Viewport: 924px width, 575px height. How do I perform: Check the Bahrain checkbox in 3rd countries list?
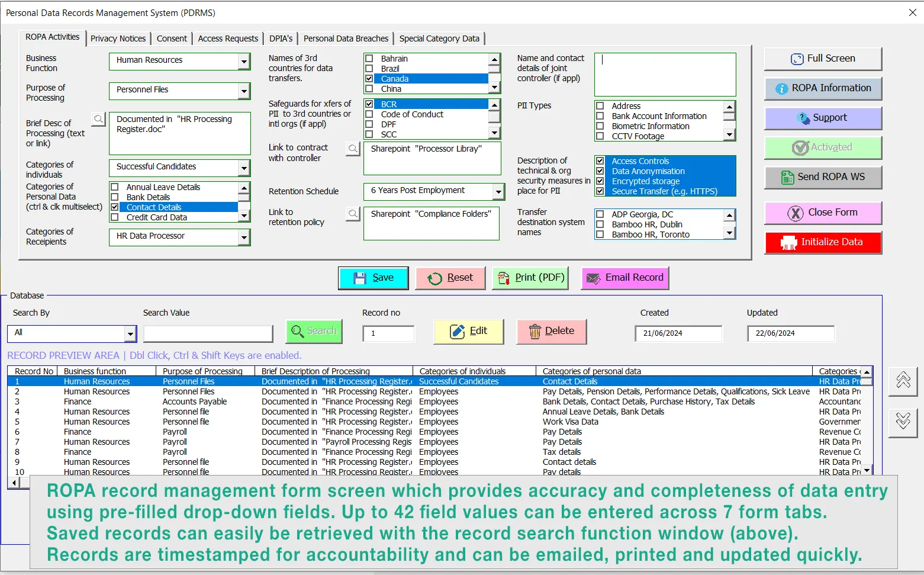tap(371, 59)
